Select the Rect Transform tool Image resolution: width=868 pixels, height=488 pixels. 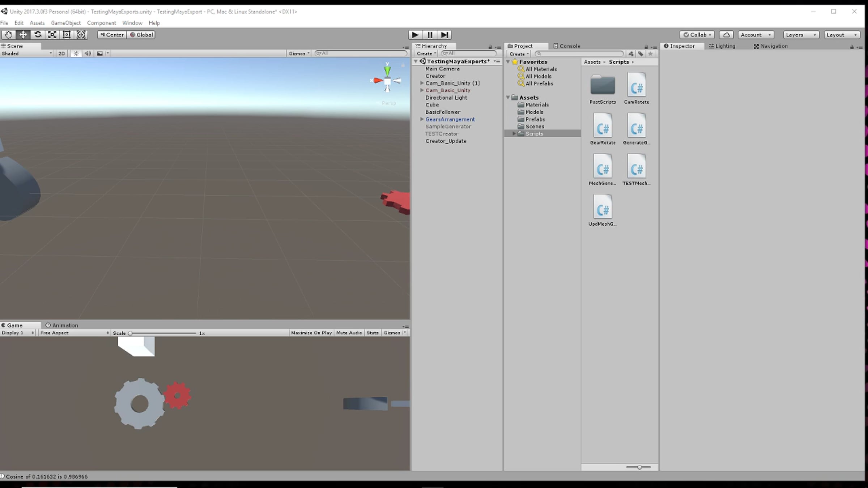point(67,35)
